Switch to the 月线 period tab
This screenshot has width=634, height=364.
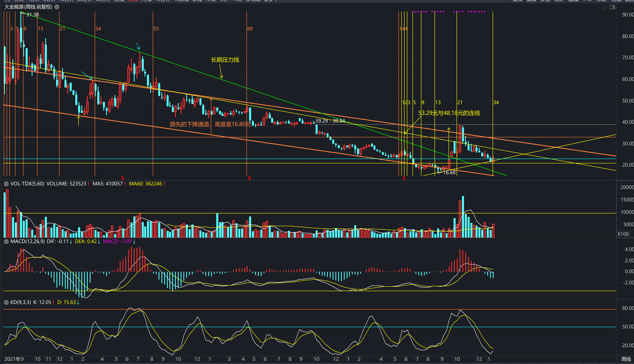click(x=147, y=1)
